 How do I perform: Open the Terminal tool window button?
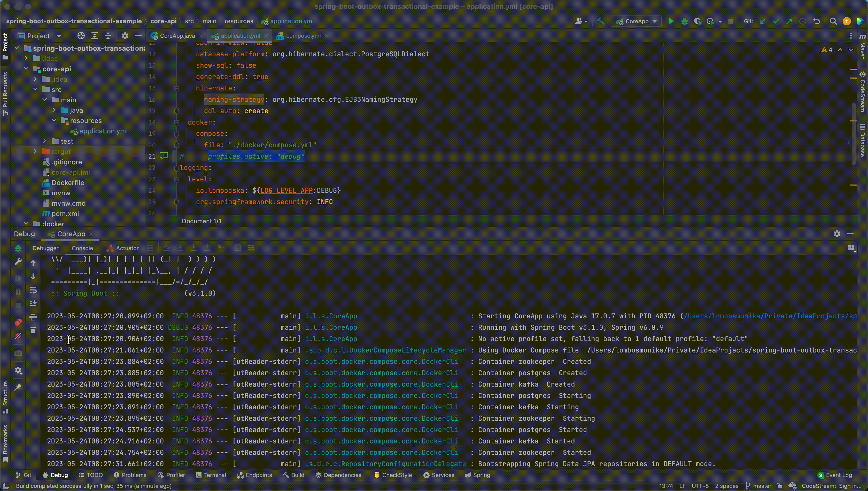point(211,475)
